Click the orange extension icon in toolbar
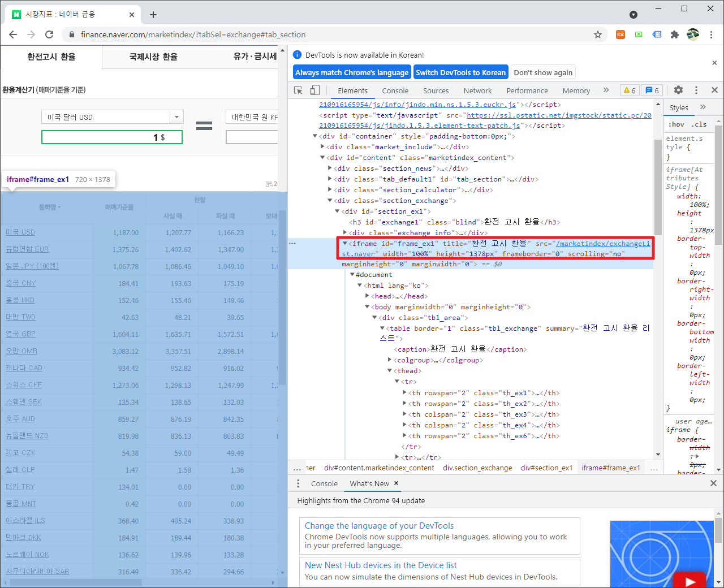Screen dimensions: 724x588 coord(620,34)
